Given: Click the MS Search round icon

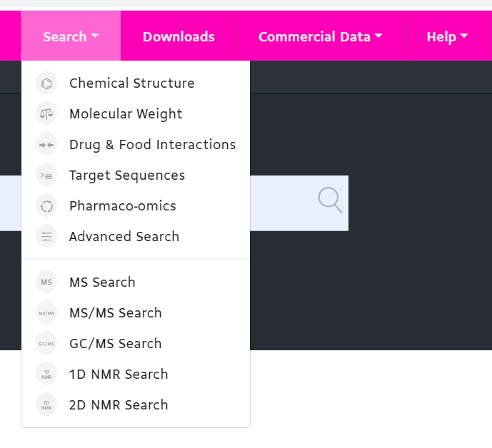Looking at the screenshot, I should point(46,282).
